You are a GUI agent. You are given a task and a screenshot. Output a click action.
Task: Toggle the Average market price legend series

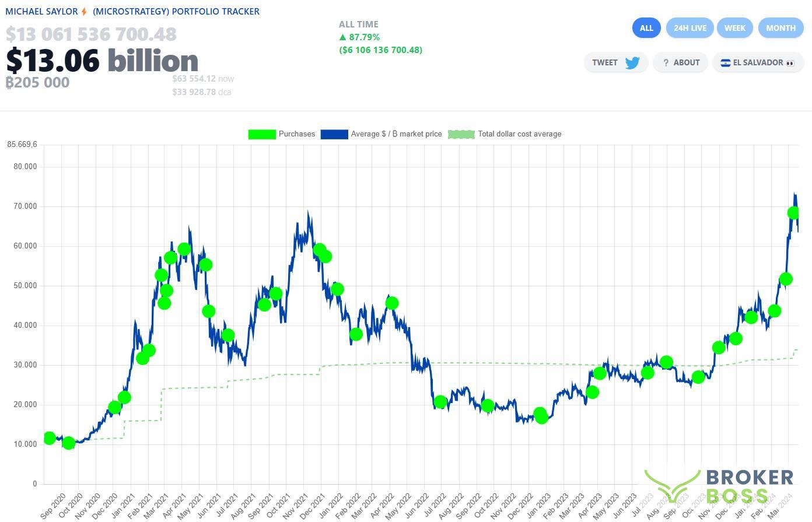click(381, 134)
